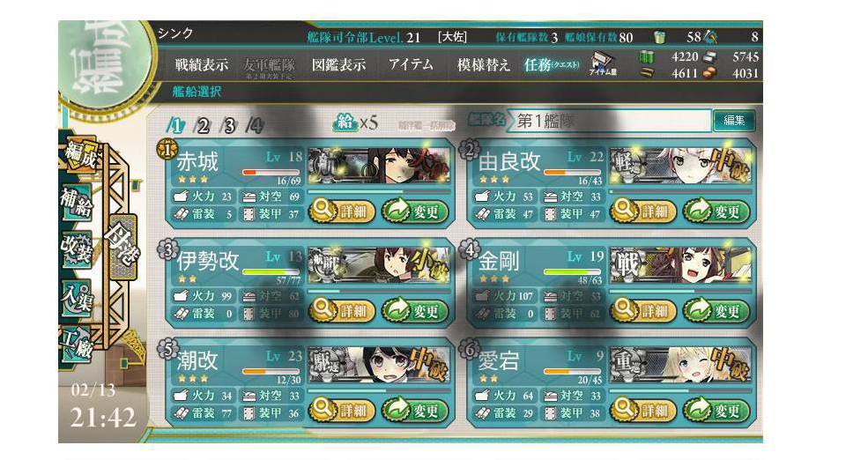
Task: Open the 補給 resupply sidebar icon
Action: pos(77,202)
